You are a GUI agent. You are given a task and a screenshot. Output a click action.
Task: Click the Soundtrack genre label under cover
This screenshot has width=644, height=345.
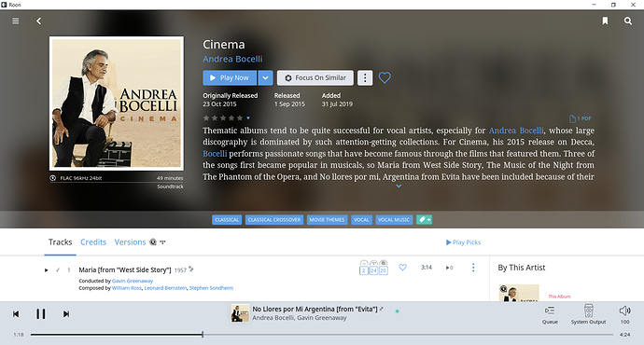click(x=170, y=186)
